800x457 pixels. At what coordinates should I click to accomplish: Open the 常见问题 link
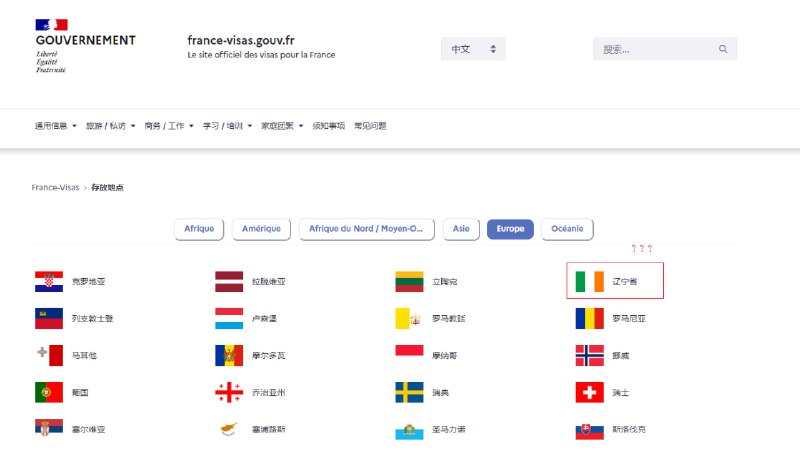(x=370, y=126)
